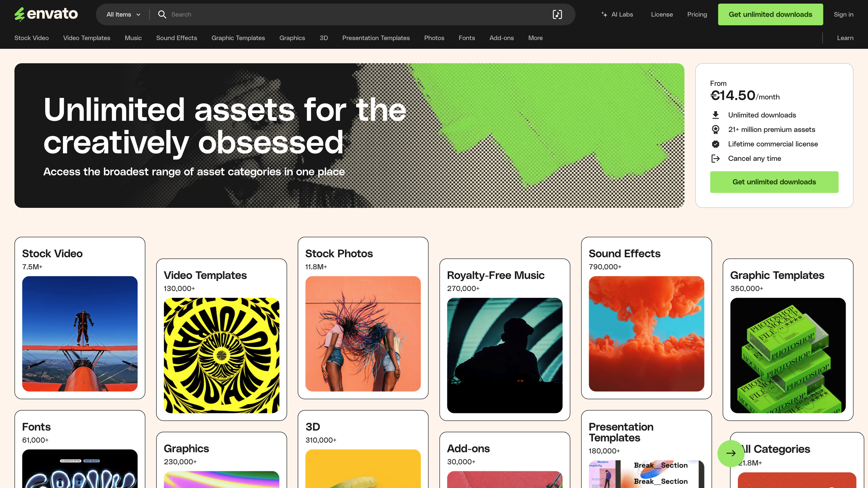The image size is (868, 488).
Task: Click the green arrow next to All Categories
Action: pos(731,453)
